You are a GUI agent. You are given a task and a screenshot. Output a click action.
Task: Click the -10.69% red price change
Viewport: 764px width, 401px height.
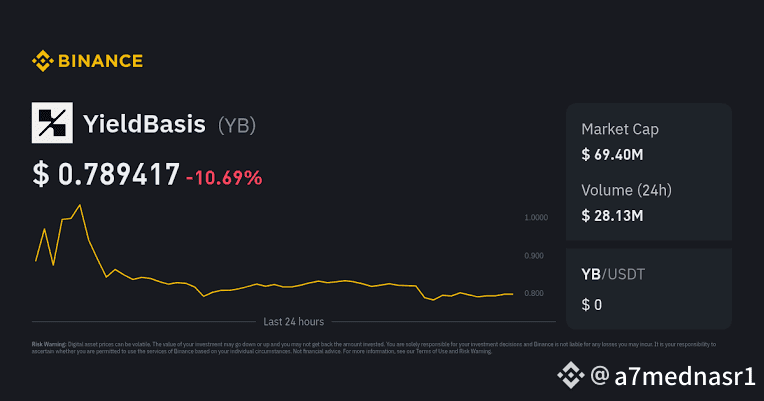click(224, 178)
